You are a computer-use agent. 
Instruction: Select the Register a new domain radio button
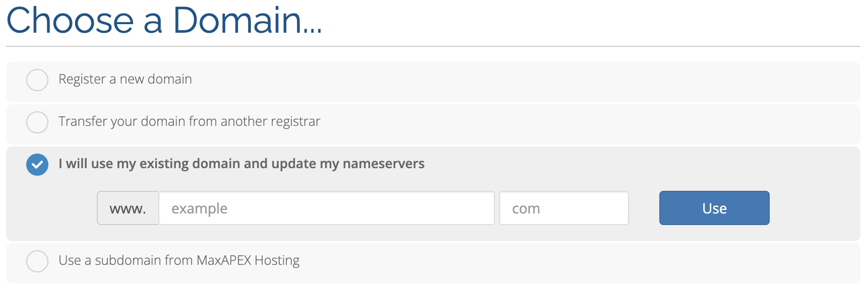click(37, 80)
